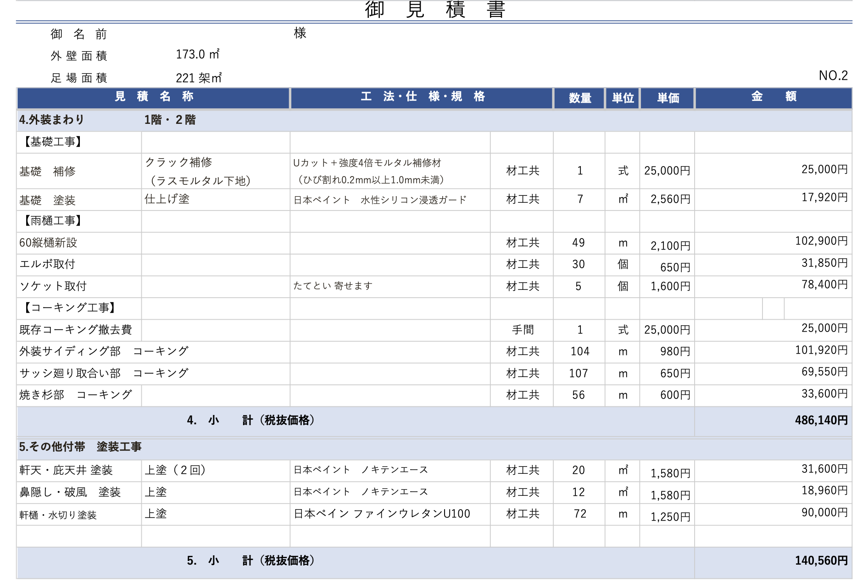Select the 鼻隠し・破風 塗装 row name
This screenshot has height=588, width=868.
tap(70, 493)
